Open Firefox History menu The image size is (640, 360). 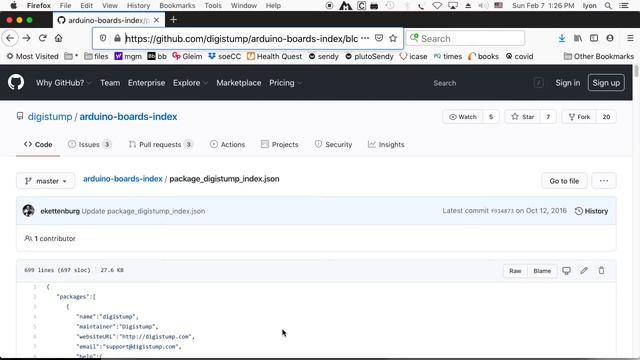tap(138, 6)
